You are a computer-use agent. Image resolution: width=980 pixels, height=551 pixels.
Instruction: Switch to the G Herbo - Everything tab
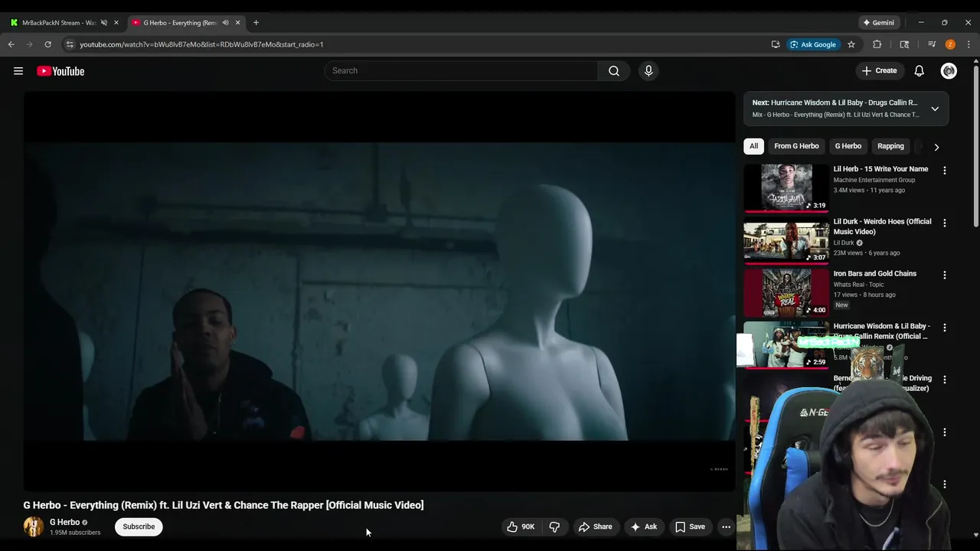pyautogui.click(x=181, y=22)
